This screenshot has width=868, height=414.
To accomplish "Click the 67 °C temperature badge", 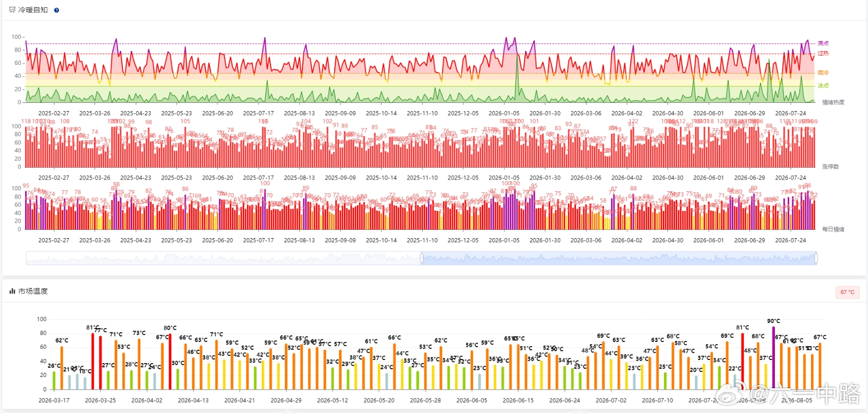I will click(x=847, y=292).
